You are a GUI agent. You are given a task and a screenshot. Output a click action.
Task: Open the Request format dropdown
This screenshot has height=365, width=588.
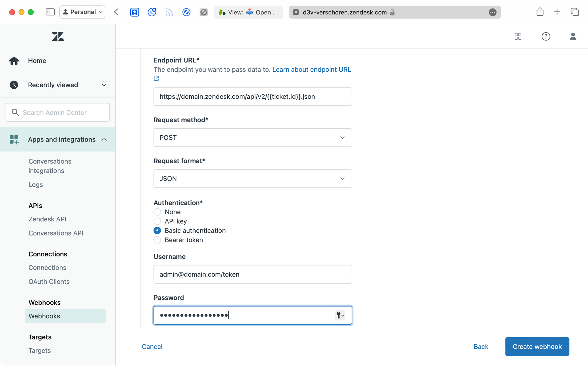coord(253,179)
